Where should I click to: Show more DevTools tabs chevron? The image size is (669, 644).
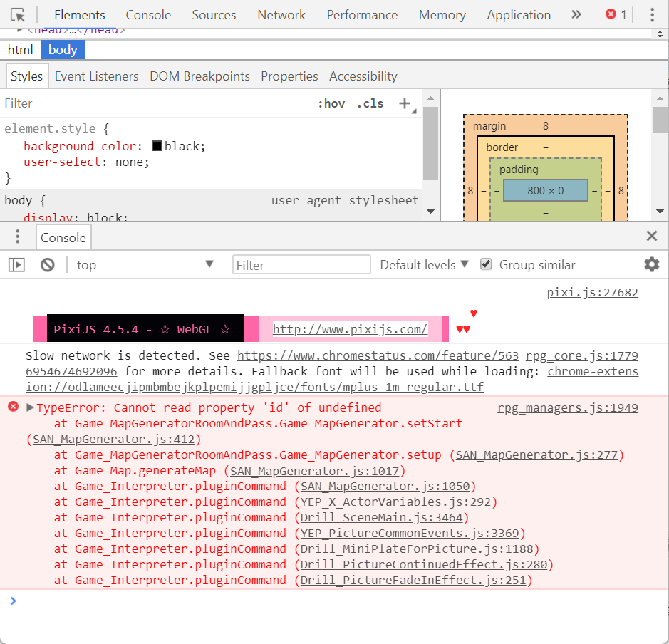pyautogui.click(x=576, y=15)
